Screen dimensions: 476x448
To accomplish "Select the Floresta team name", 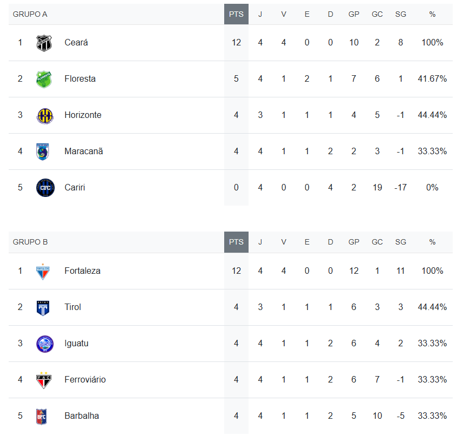I will (x=80, y=78).
